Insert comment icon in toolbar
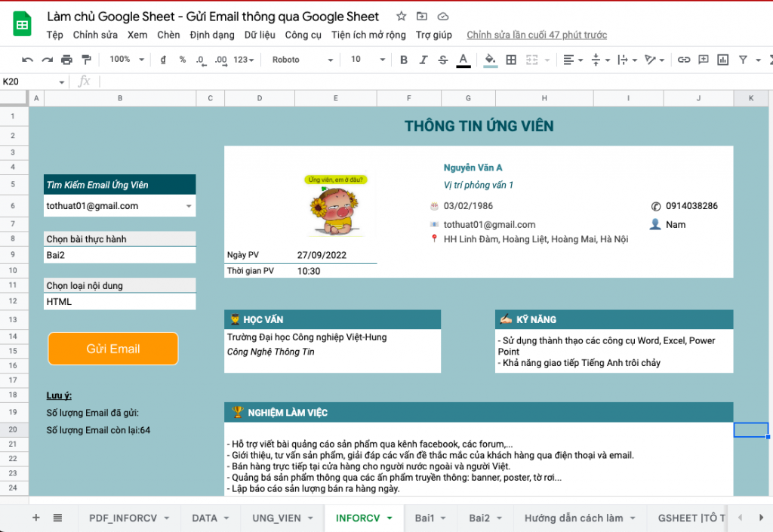Image resolution: width=773 pixels, height=532 pixels. point(704,60)
